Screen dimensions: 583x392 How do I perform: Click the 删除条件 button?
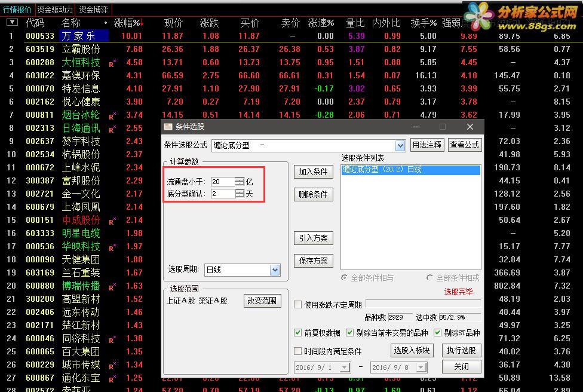tap(314, 195)
